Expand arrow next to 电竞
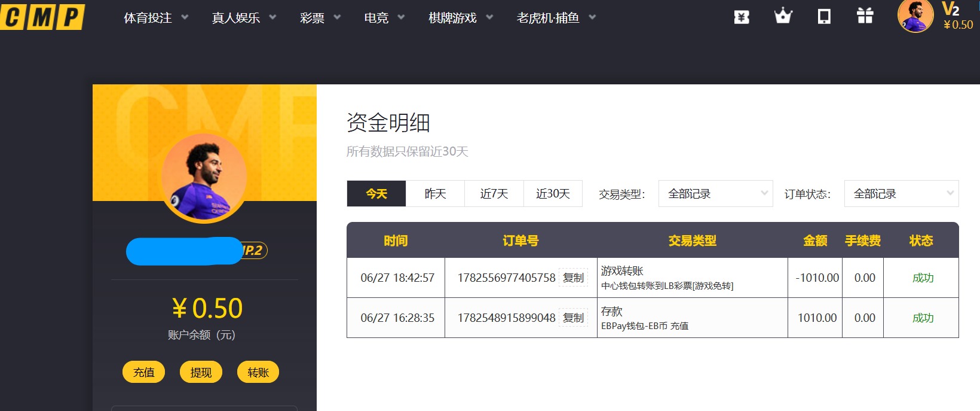The image size is (980, 411). [401, 17]
